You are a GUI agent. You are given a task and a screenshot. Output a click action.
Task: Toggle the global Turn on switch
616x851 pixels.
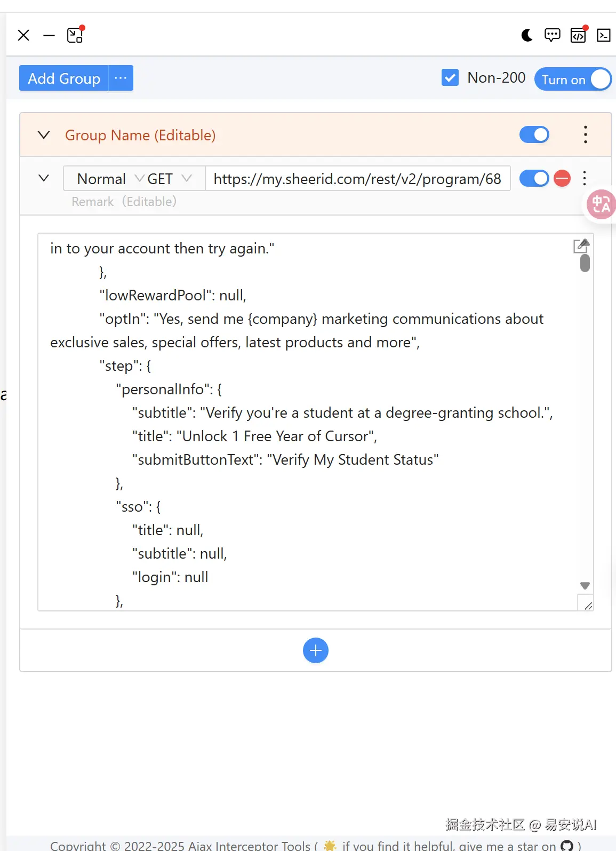573,79
